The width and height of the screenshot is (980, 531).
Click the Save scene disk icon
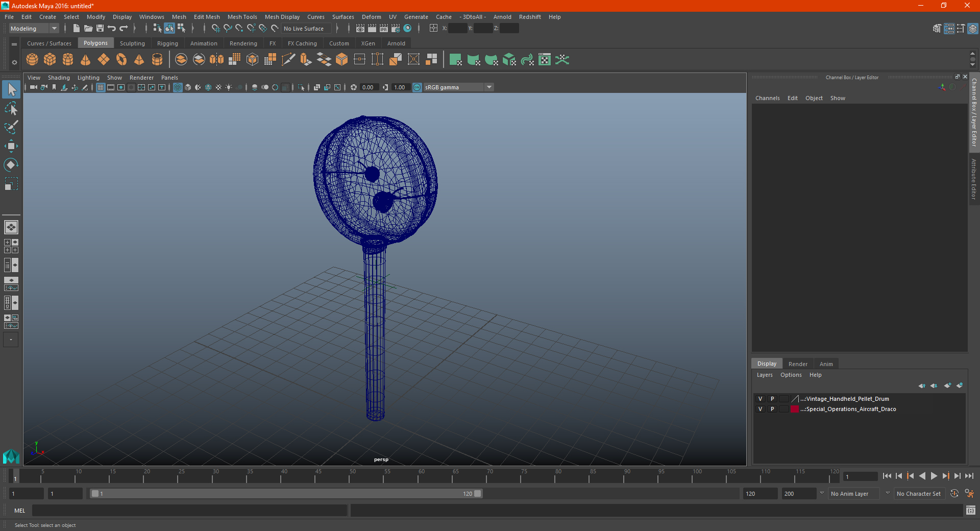(x=100, y=29)
